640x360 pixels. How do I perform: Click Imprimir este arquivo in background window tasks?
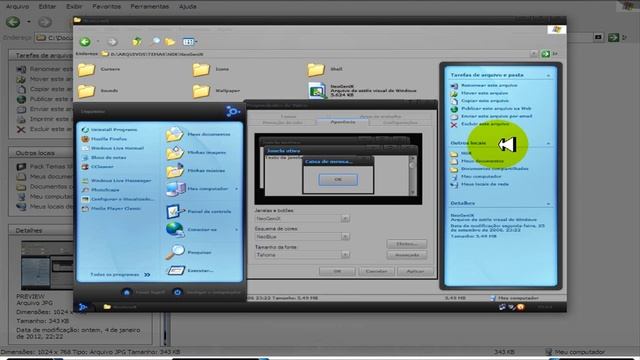[x=43, y=119]
